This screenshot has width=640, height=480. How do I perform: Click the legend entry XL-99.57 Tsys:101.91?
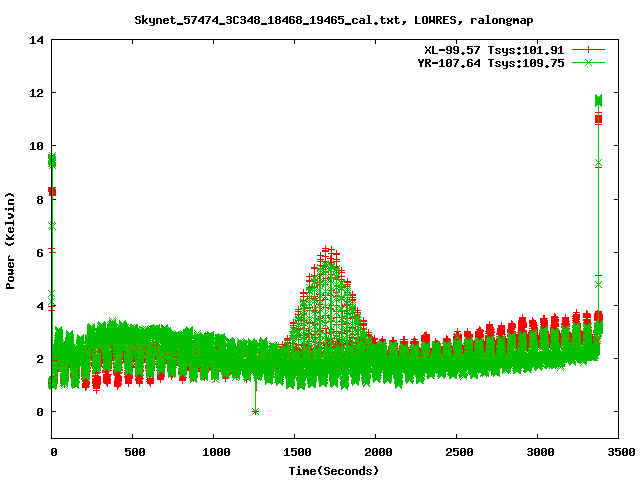coord(494,50)
